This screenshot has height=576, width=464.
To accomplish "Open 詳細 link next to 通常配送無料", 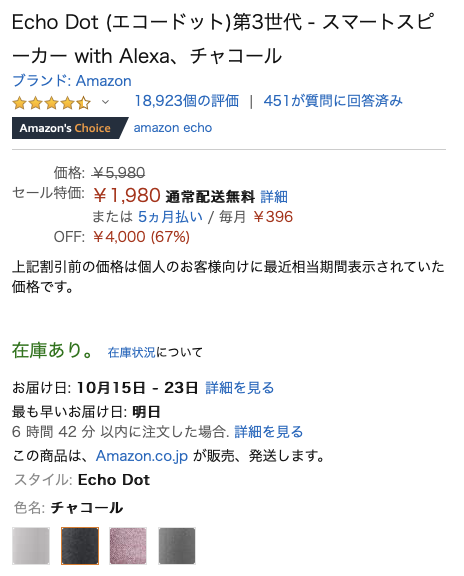I will [274, 197].
